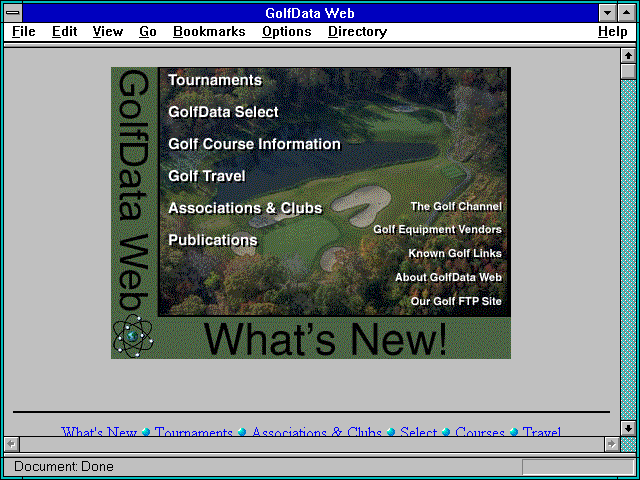Viewport: 640px width, 480px height.
Task: Open About GolfData Web
Action: click(448, 278)
